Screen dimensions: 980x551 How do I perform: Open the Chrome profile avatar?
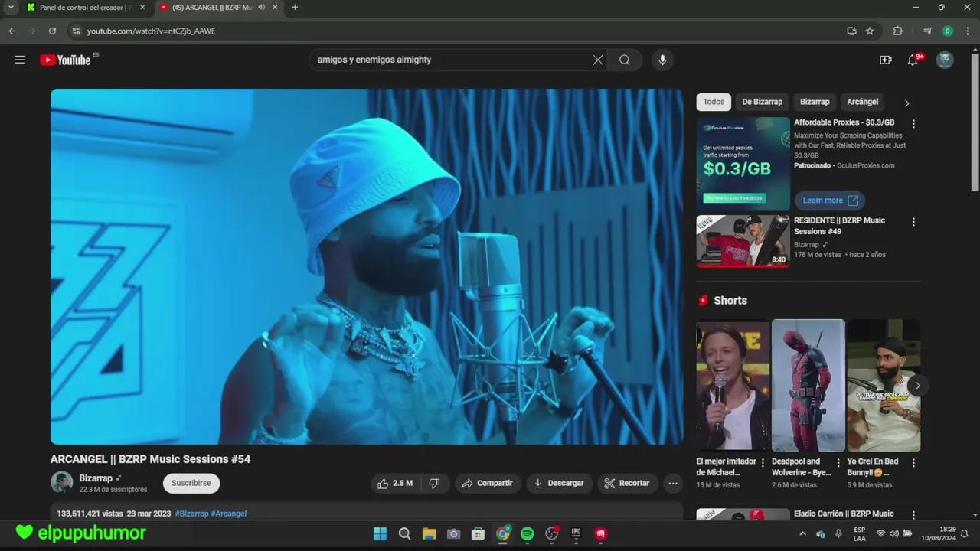(x=947, y=31)
